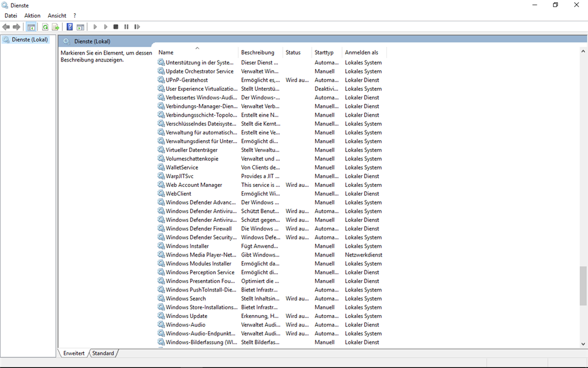Screen dimensions: 588x368
Task: Select the Windows Media Player-Netzwerk service name
Action: click(x=201, y=255)
